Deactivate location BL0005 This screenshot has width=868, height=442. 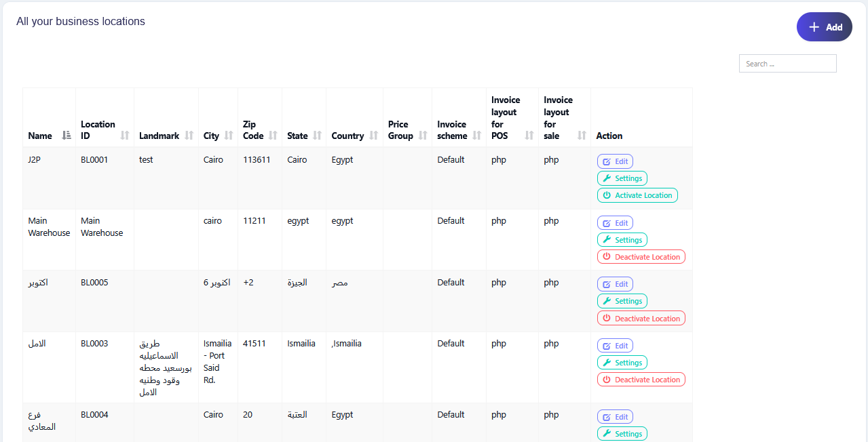click(x=641, y=319)
